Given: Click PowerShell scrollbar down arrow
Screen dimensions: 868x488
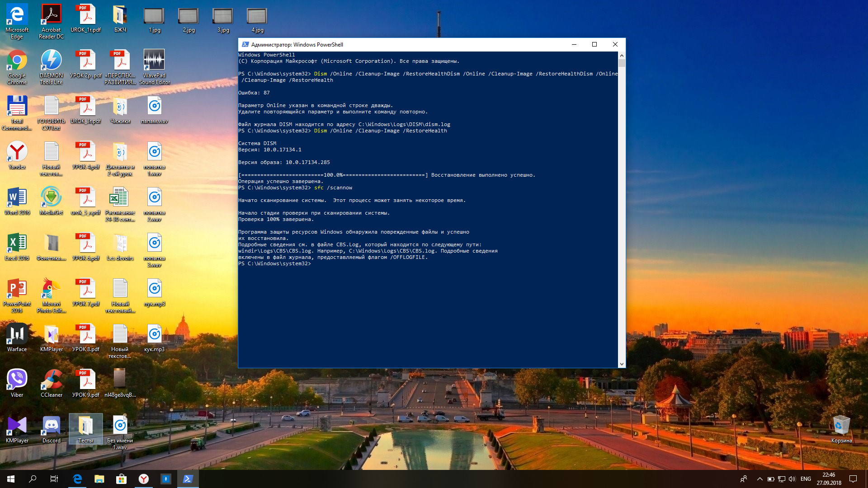Looking at the screenshot, I should 622,364.
